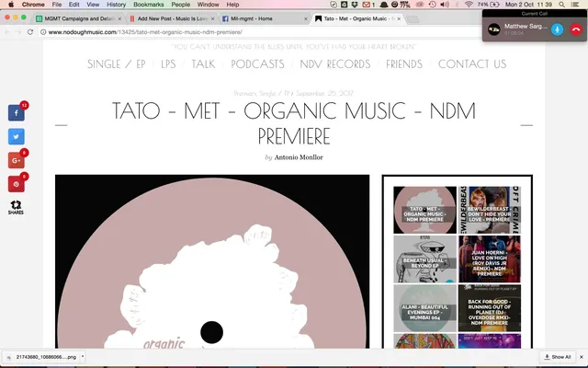Open Chrome View menu

[x=93, y=5]
